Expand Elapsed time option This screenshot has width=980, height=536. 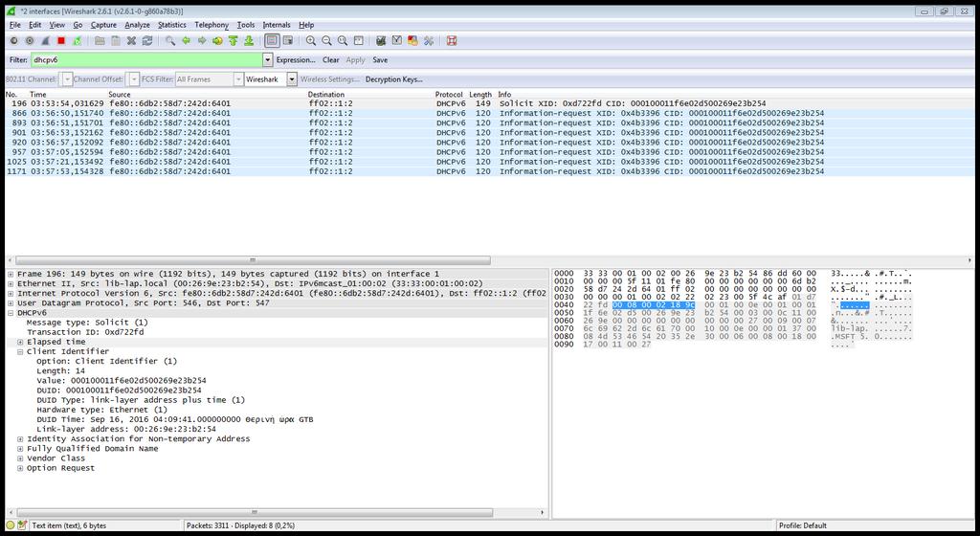[x=20, y=343]
